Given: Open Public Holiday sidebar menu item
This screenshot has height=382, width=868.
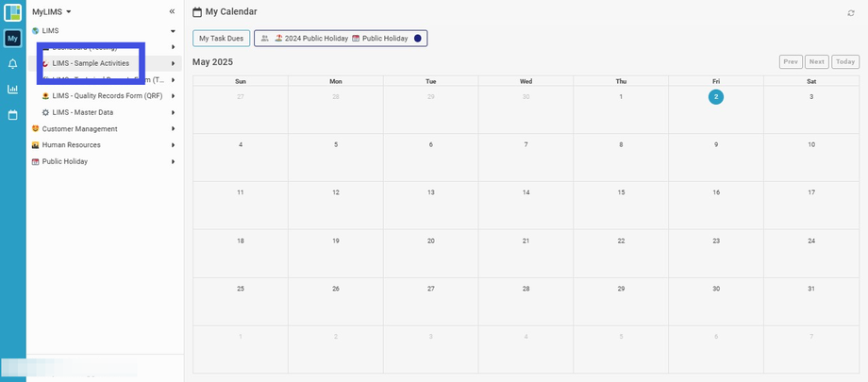Looking at the screenshot, I should click(x=65, y=161).
